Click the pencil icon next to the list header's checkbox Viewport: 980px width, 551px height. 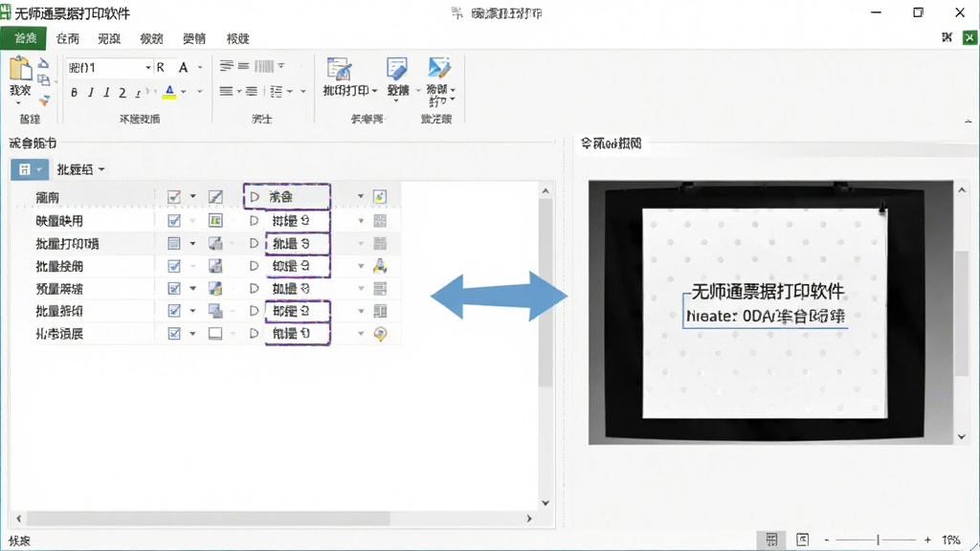(215, 197)
